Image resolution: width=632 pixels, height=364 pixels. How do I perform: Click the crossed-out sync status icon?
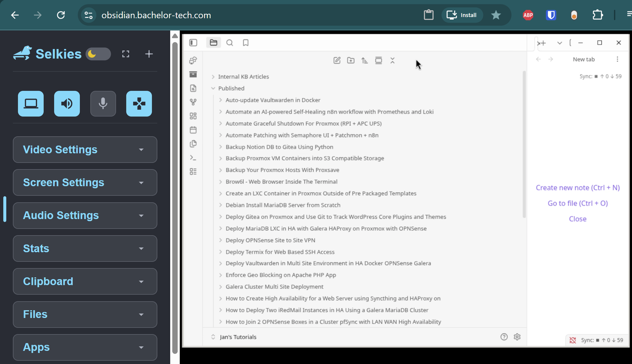tap(573, 340)
